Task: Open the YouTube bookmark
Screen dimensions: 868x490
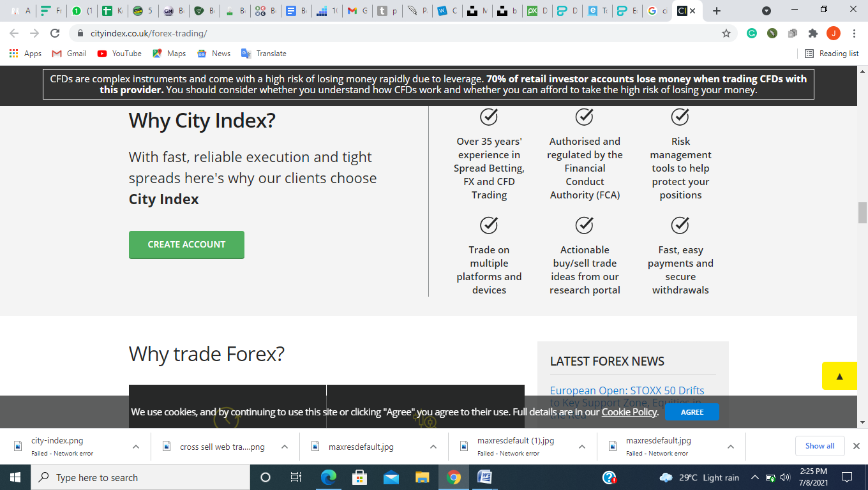Action: (x=119, y=54)
